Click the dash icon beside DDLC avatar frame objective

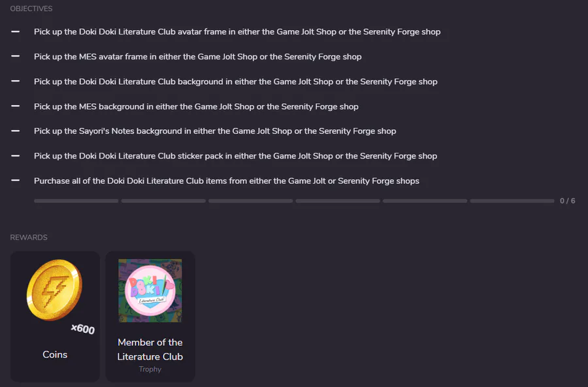click(x=16, y=32)
